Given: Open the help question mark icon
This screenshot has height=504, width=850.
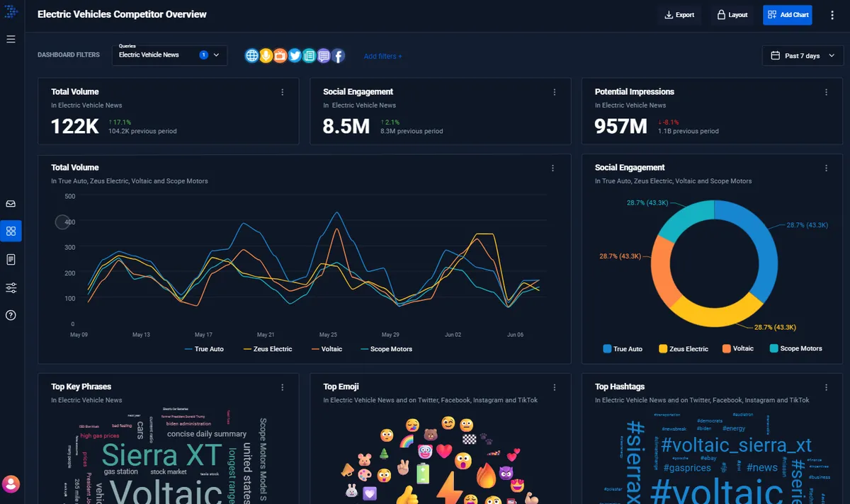Looking at the screenshot, I should coord(11,315).
